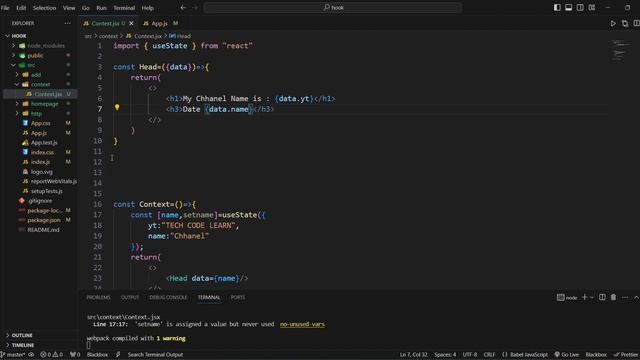Open index.js in the explorer

40,162
